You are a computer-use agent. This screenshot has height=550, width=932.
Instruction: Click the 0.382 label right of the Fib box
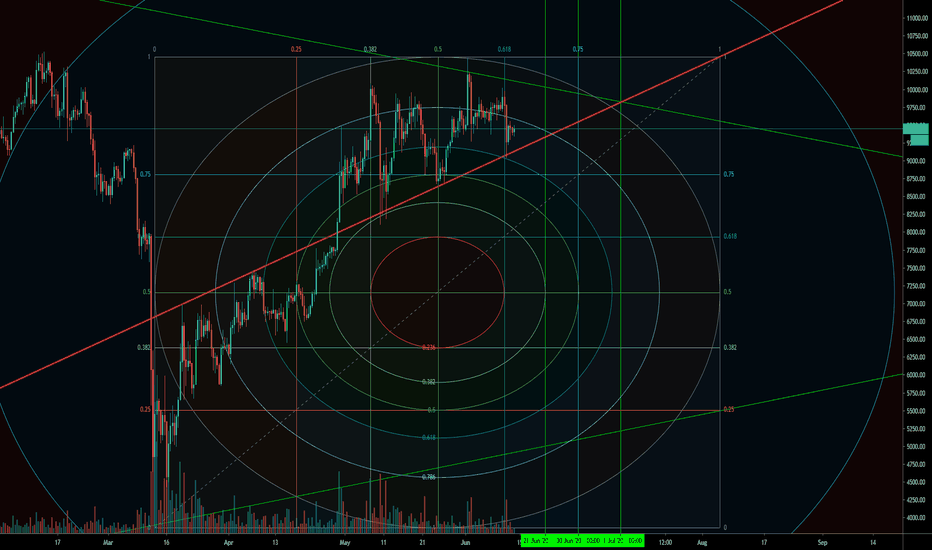(x=730, y=347)
